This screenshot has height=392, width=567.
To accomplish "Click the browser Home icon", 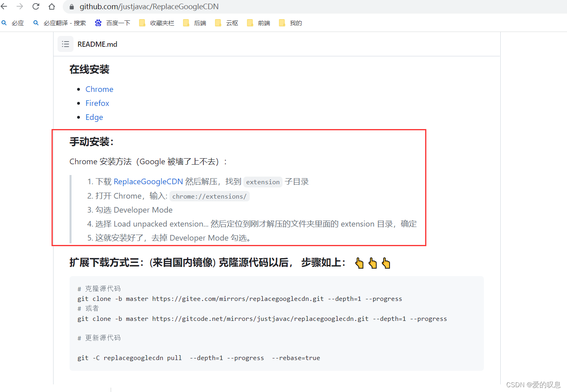I will coord(52,6).
